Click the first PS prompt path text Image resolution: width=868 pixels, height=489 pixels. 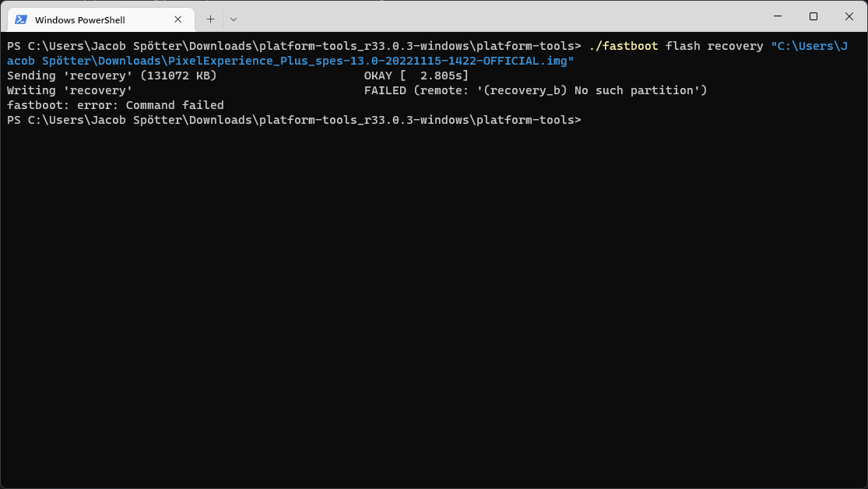pyautogui.click(x=294, y=46)
